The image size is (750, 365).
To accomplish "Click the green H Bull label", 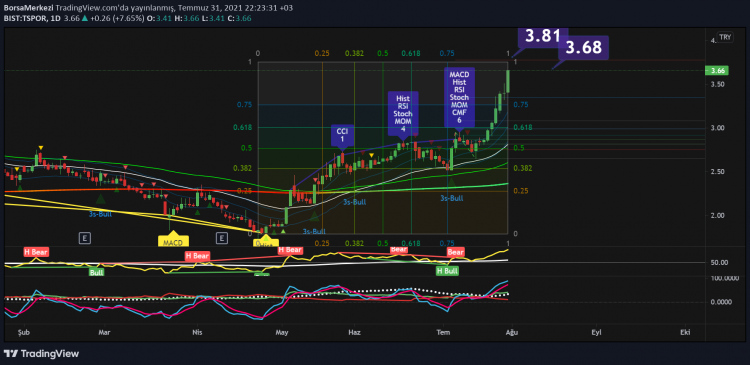I will 447,271.
